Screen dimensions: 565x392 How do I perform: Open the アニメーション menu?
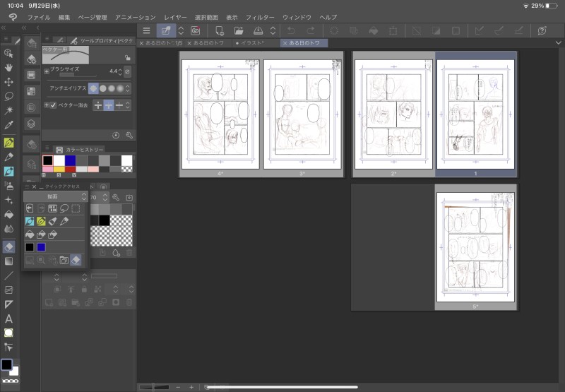pyautogui.click(x=135, y=16)
